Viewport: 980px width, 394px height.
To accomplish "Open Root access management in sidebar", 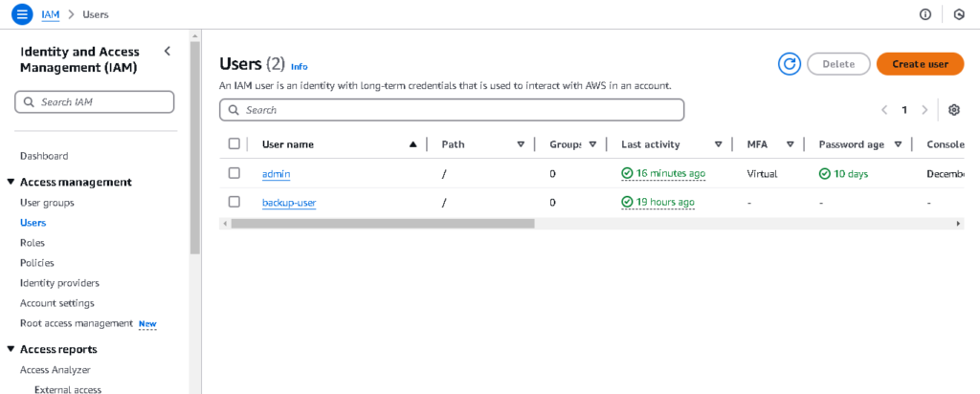I will 77,323.
